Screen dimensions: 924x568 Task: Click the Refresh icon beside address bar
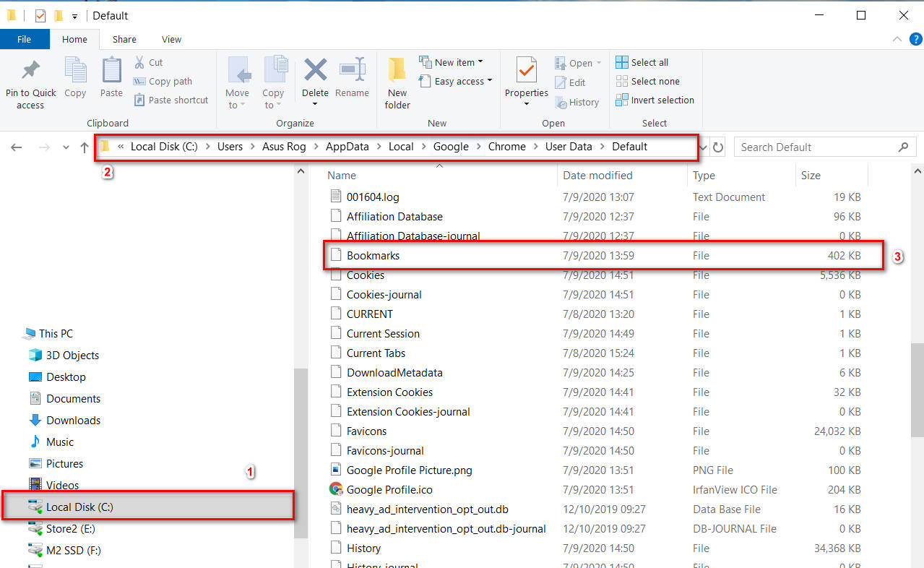(x=717, y=147)
